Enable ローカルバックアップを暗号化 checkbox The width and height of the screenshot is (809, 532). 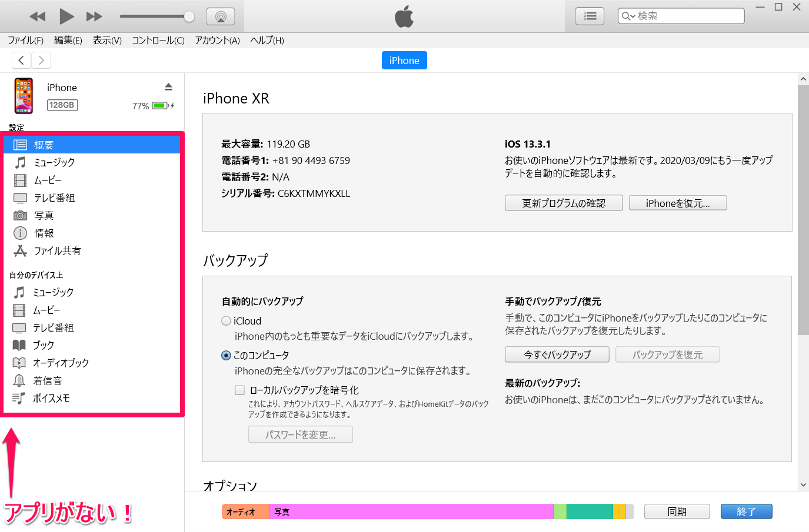click(239, 390)
